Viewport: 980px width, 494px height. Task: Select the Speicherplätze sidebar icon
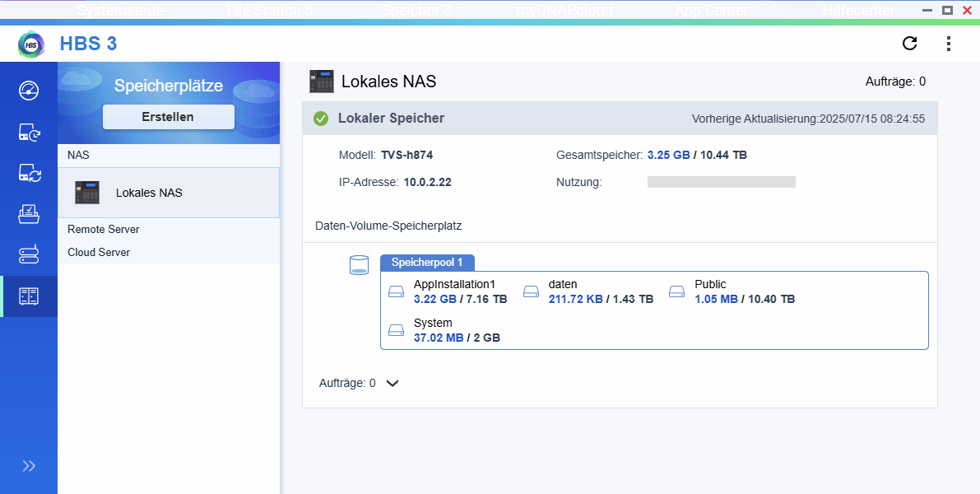29,296
